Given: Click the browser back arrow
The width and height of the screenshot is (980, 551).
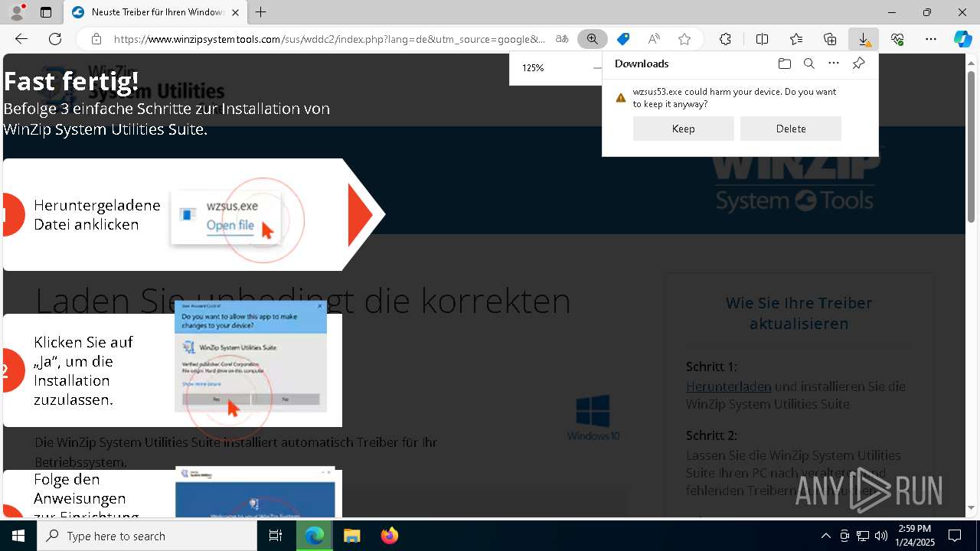Looking at the screenshot, I should point(21,39).
